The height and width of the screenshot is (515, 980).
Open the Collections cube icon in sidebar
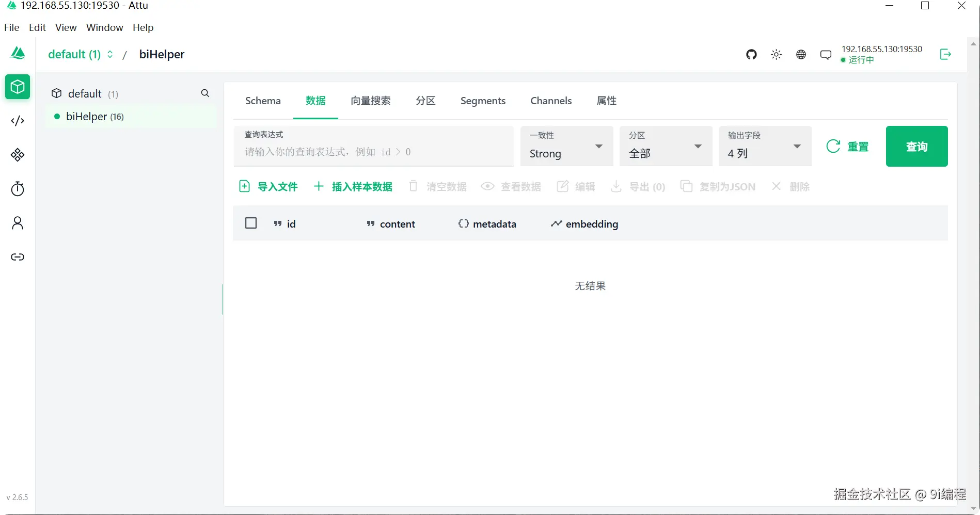point(18,87)
